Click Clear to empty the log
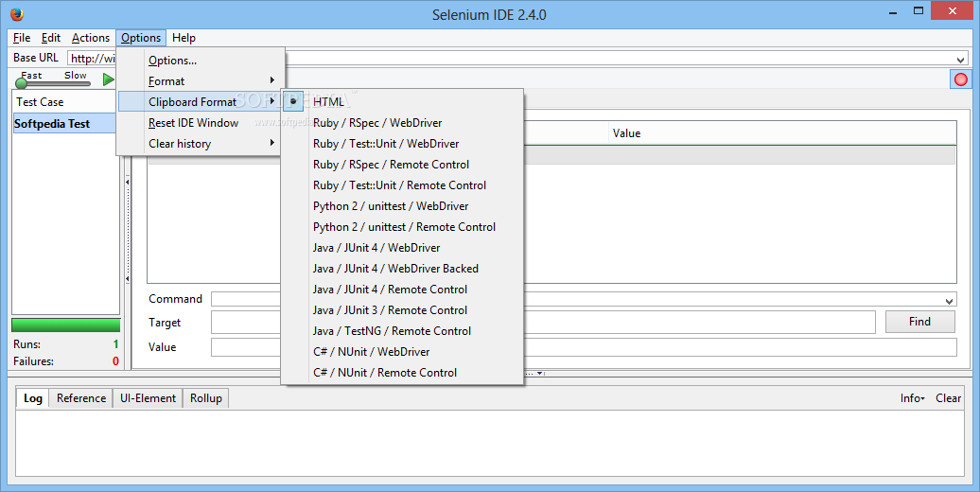The height and width of the screenshot is (492, 980). click(948, 398)
